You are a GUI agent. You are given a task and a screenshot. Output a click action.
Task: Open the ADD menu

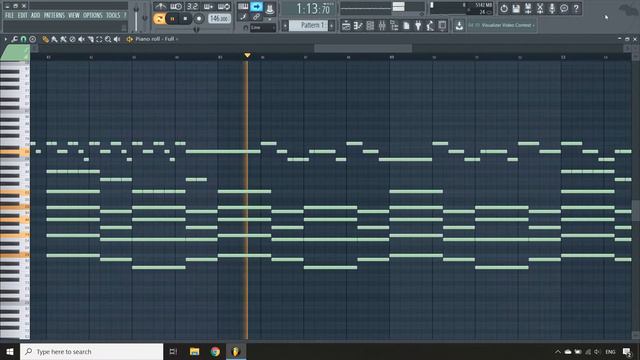coord(36,16)
